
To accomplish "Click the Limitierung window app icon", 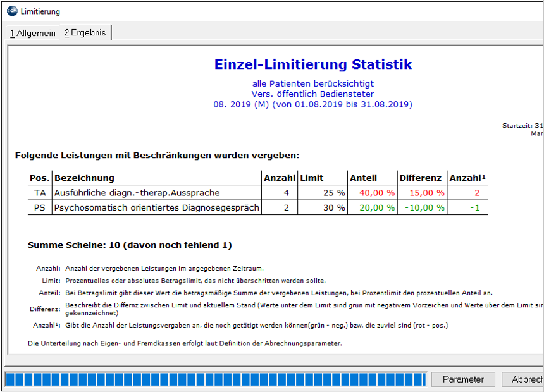I will [12, 11].
